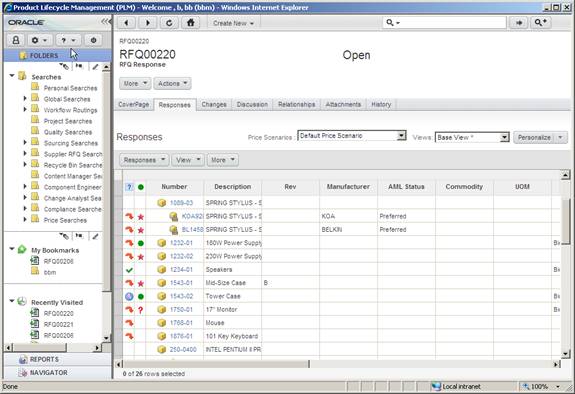Click the pencil edit icon above Searches
This screenshot has height=394, width=575.
tap(95, 67)
